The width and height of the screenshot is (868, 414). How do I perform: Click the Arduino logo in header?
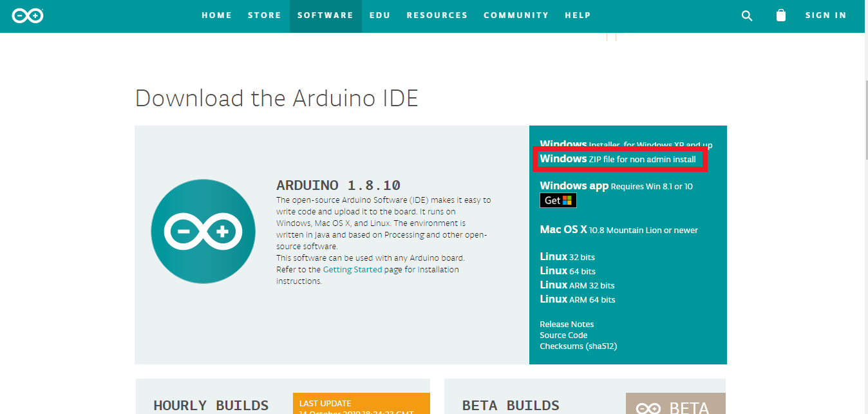pos(28,15)
